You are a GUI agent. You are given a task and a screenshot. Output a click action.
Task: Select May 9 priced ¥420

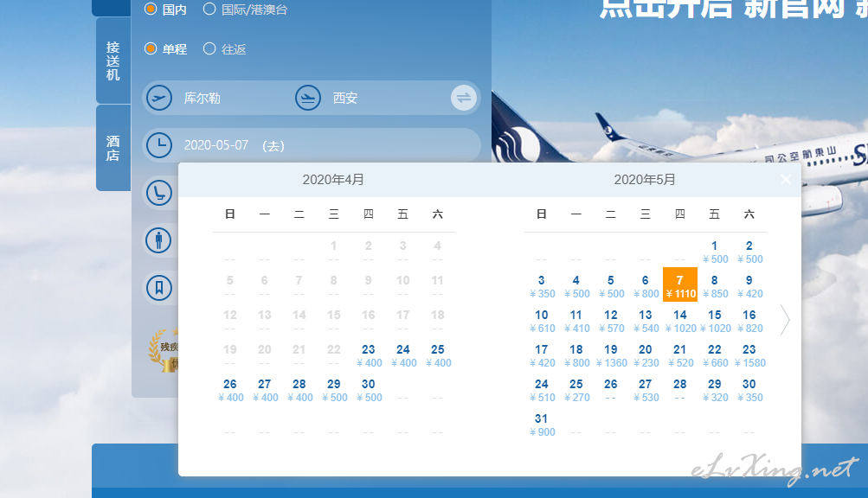tap(749, 286)
